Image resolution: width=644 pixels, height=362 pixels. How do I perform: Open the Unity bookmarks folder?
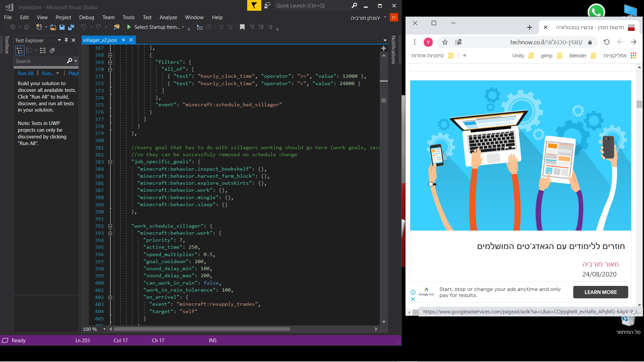tap(523, 56)
